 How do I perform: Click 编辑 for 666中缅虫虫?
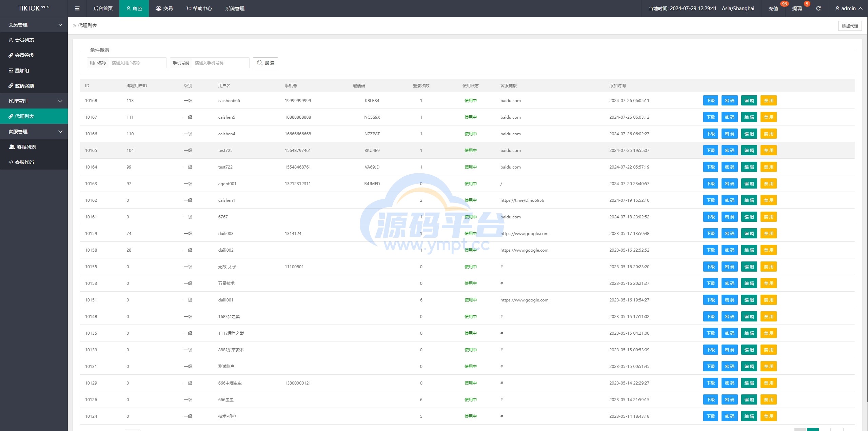[749, 383]
